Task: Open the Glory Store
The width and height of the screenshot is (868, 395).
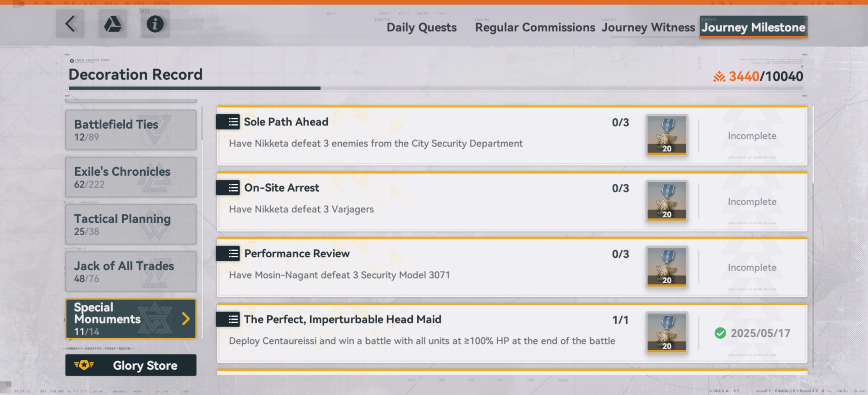Action: pyautogui.click(x=131, y=365)
